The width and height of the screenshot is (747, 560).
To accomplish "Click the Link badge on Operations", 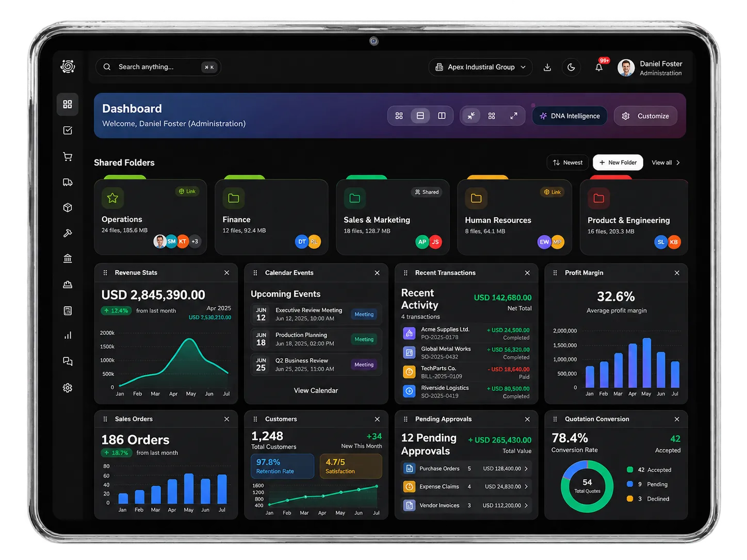I will (187, 191).
